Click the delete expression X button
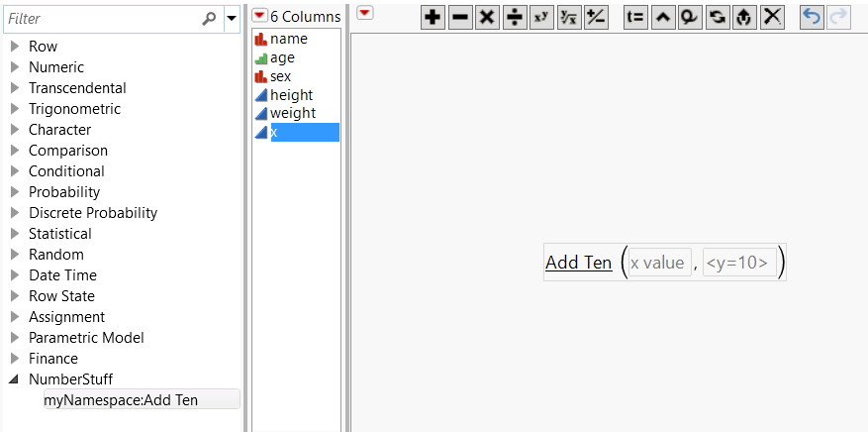868x432 pixels. [x=772, y=18]
